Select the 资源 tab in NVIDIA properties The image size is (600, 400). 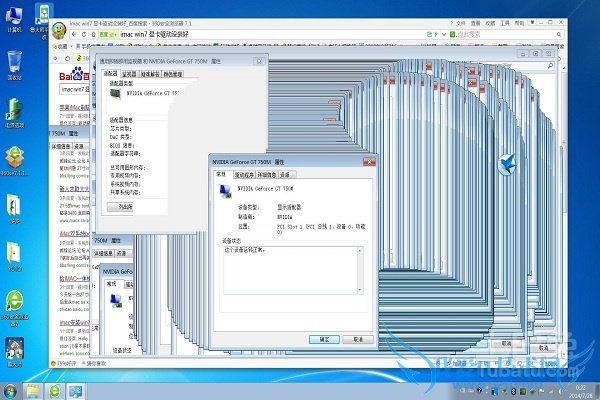click(x=285, y=175)
